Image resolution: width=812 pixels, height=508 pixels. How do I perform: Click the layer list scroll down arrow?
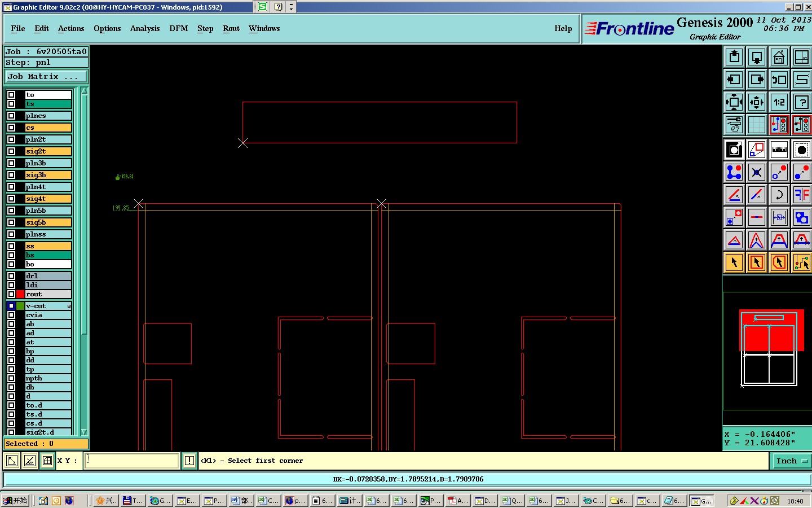coord(84,432)
